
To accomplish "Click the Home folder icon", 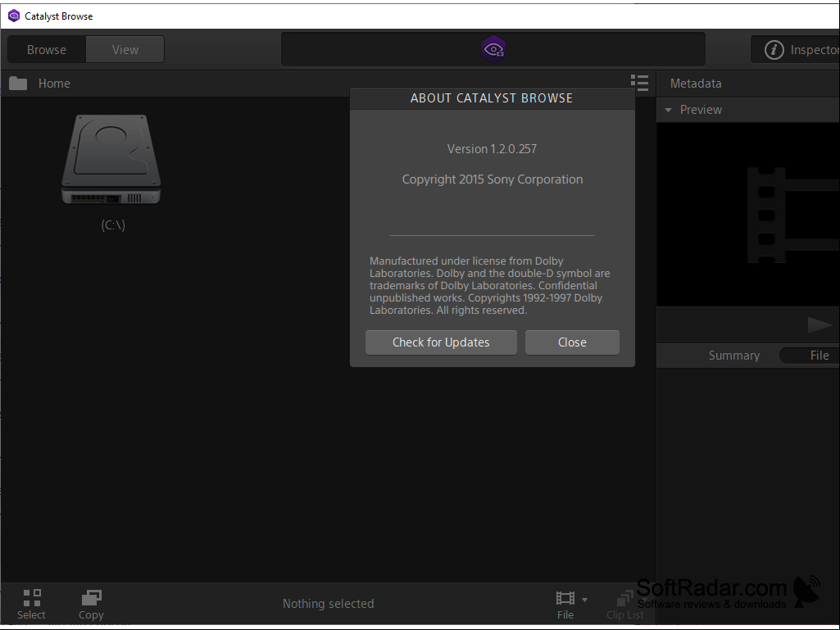I will tap(18, 84).
